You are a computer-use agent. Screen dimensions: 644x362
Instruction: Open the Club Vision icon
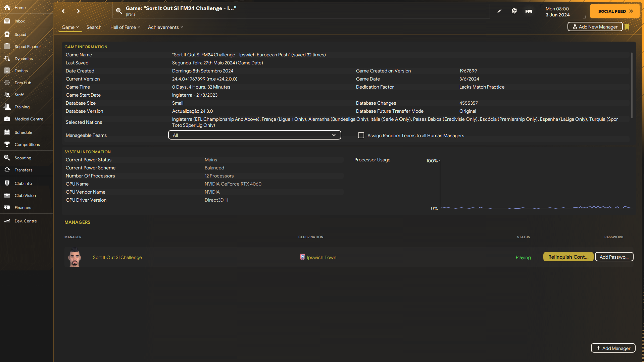tap(7, 195)
